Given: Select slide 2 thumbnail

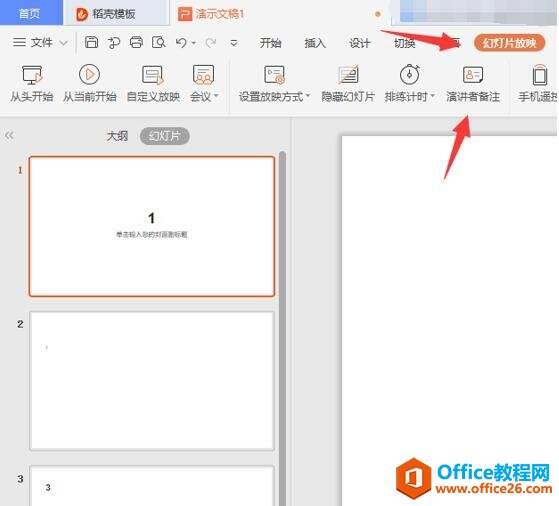Looking at the screenshot, I should click(x=152, y=381).
